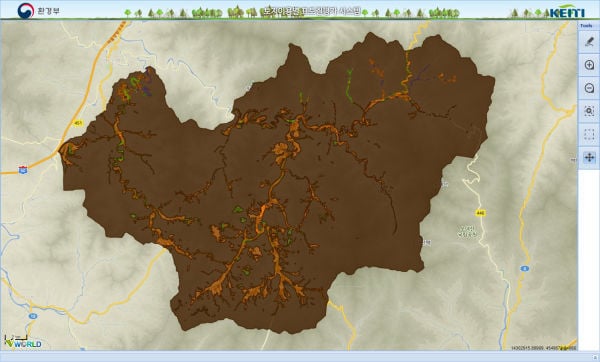
Task: Choose the dashed rectangle selection tool
Action: click(x=589, y=134)
